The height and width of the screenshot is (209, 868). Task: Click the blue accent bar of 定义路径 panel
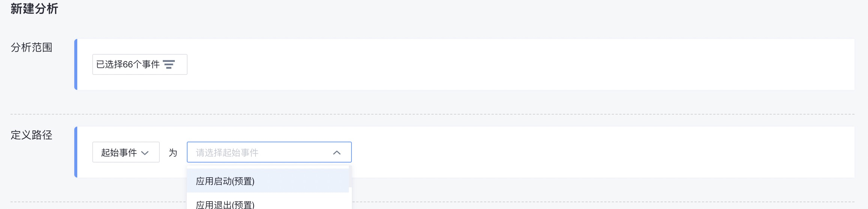tap(76, 152)
